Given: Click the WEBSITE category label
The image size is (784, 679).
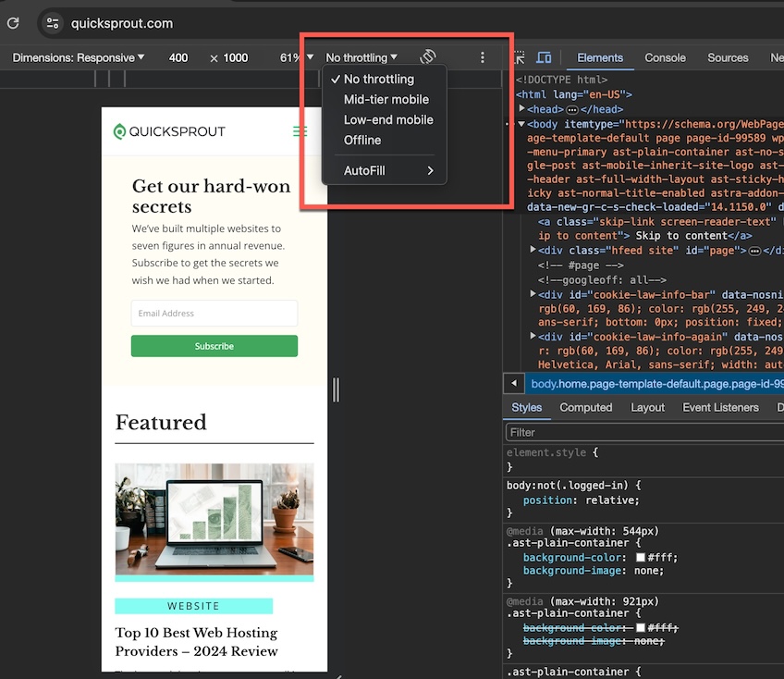Looking at the screenshot, I should coord(193,606).
